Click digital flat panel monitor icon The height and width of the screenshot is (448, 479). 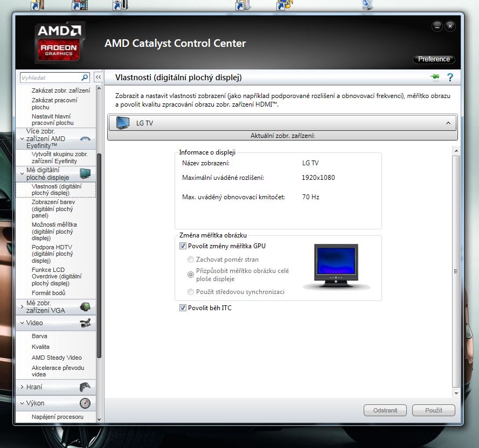pyautogui.click(x=85, y=173)
